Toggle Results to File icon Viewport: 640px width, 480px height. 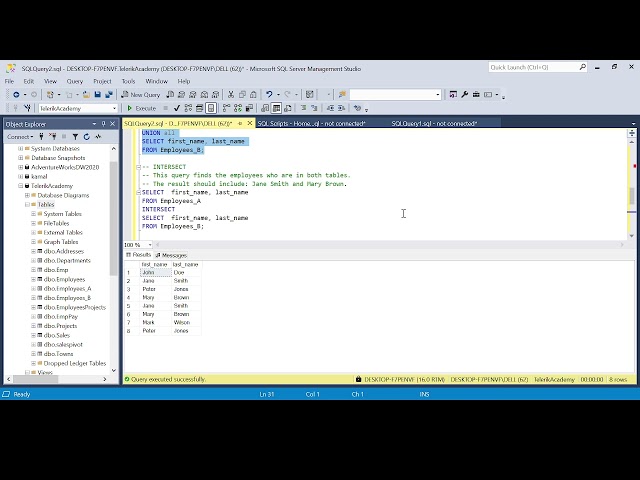click(288, 108)
